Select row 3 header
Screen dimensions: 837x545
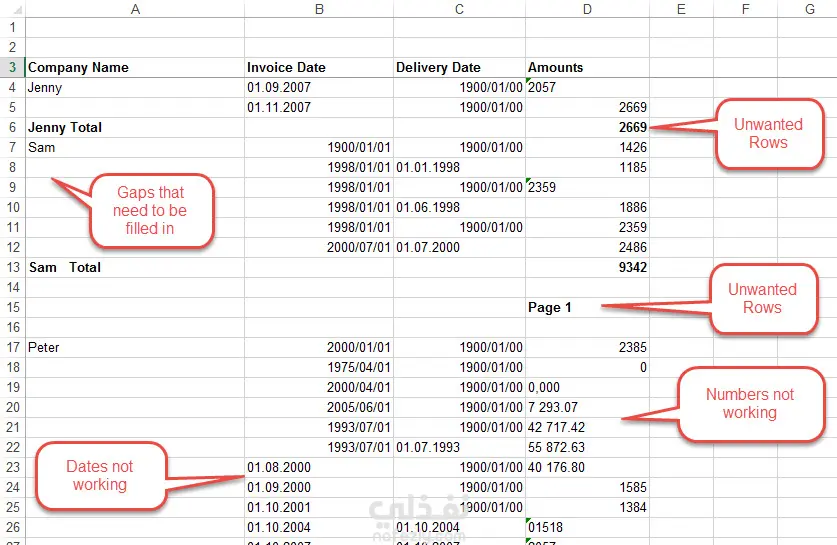pyautogui.click(x=12, y=67)
